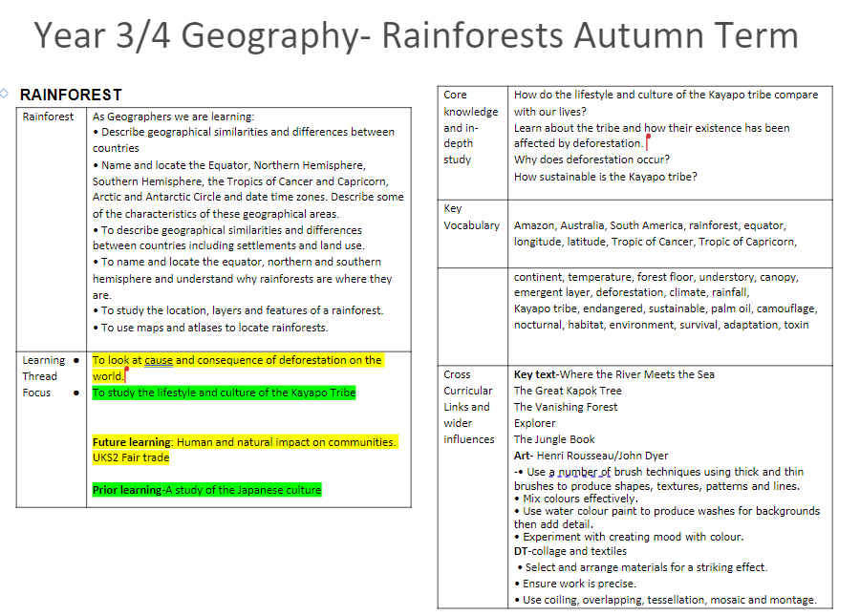Click the yellow highlighted 'UKS2 Fair trade' text
The height and width of the screenshot is (616, 860).
tap(131, 457)
